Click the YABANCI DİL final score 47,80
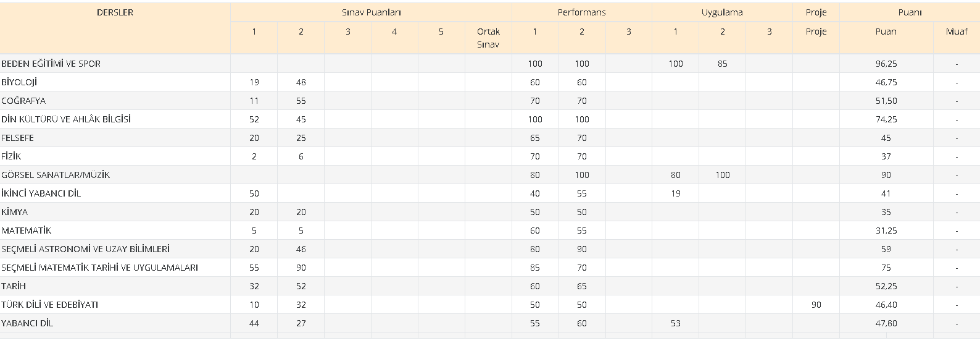 click(886, 323)
